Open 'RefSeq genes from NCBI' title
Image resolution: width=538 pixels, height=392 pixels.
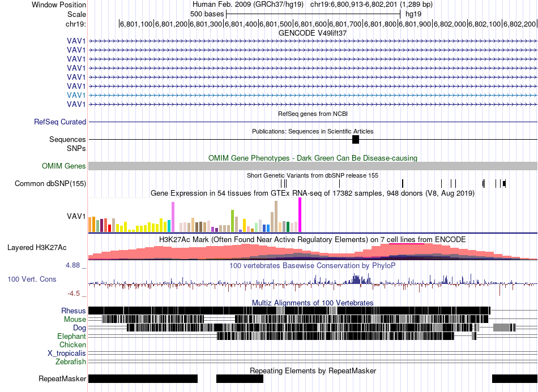tap(313, 114)
